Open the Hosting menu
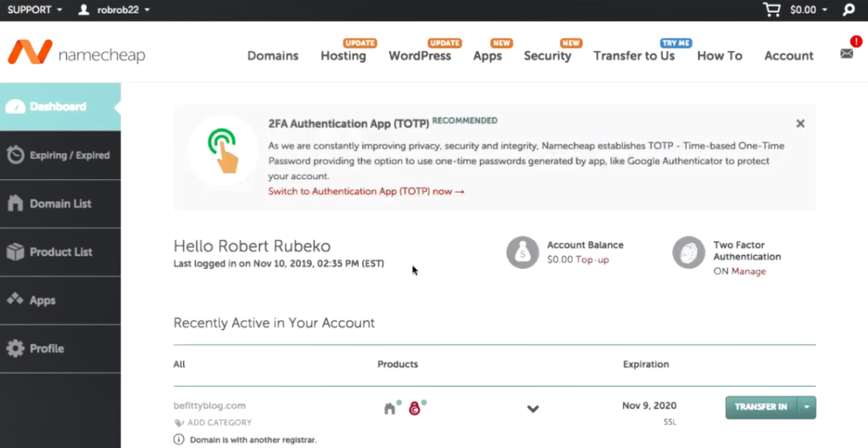 coord(343,56)
